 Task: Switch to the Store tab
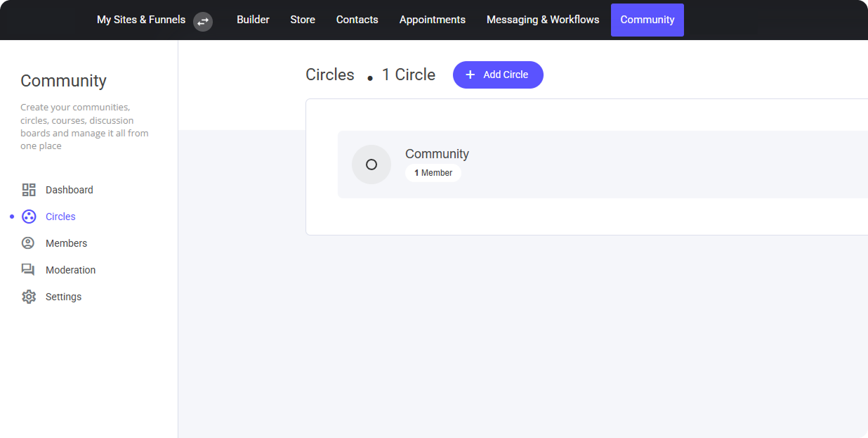[x=303, y=20]
